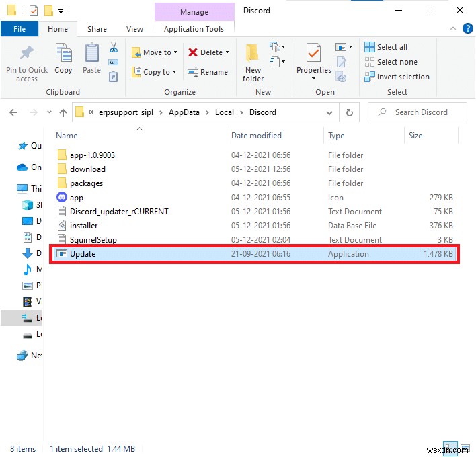Click the Copy path icon
476x457 pixels.
point(113,63)
